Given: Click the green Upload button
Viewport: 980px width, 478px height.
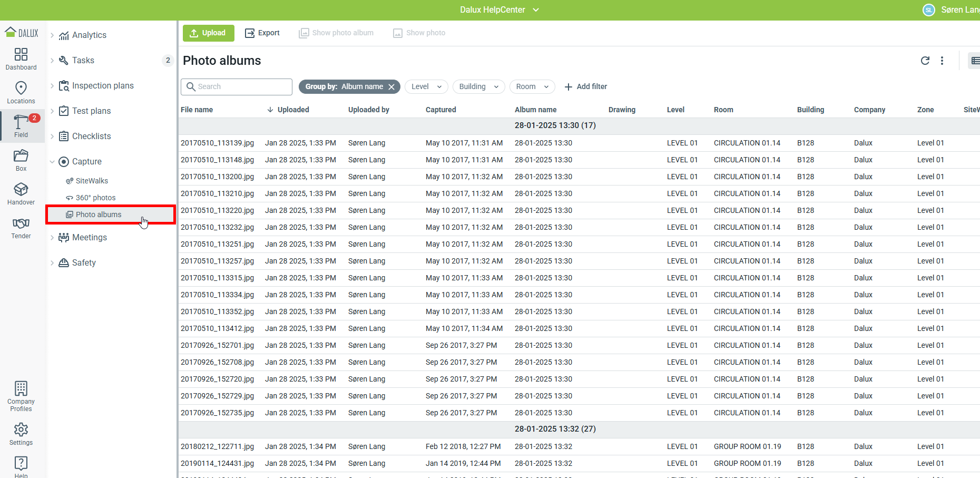Looking at the screenshot, I should 208,33.
